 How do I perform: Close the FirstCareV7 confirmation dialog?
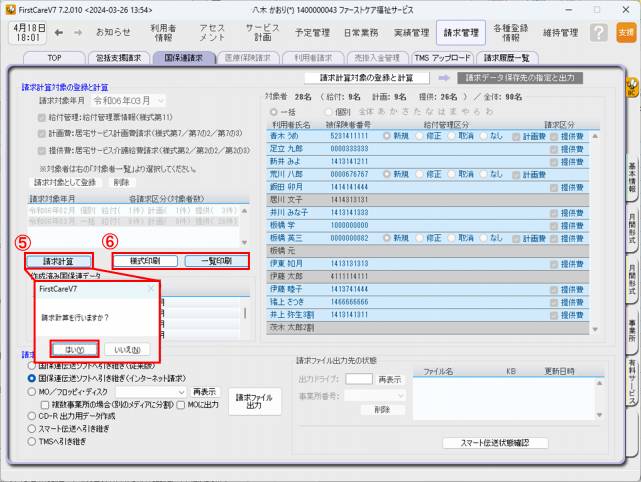(x=151, y=288)
